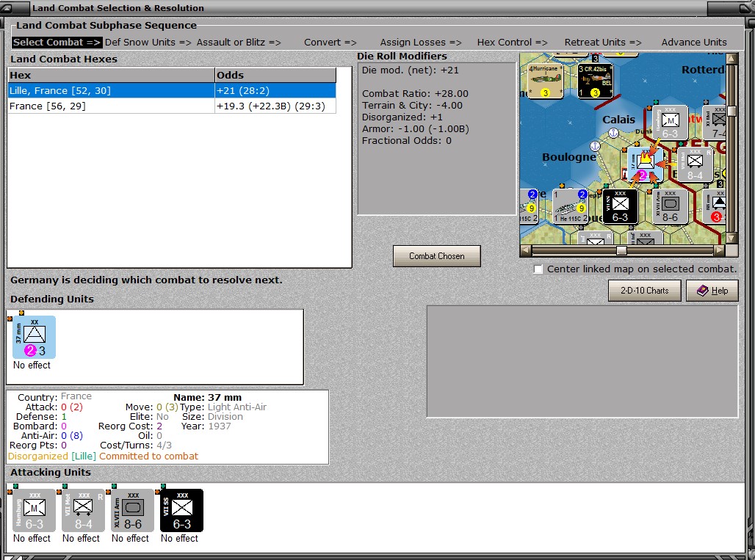The image size is (755, 560).
Task: Click "No effect" under the 37 mm defender
Action: tap(32, 366)
